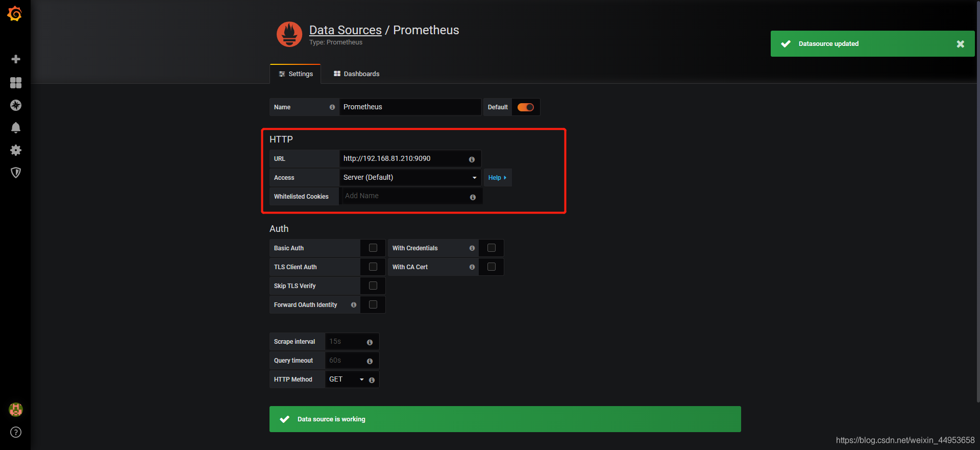The image size is (980, 450).
Task: Show info tooltip for HTTP Method
Action: coord(372,380)
